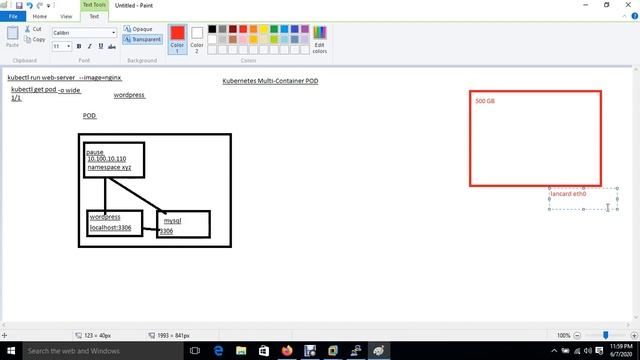Image resolution: width=640 pixels, height=360 pixels.
Task: Toggle Italic formatting
Action: [x=90, y=46]
